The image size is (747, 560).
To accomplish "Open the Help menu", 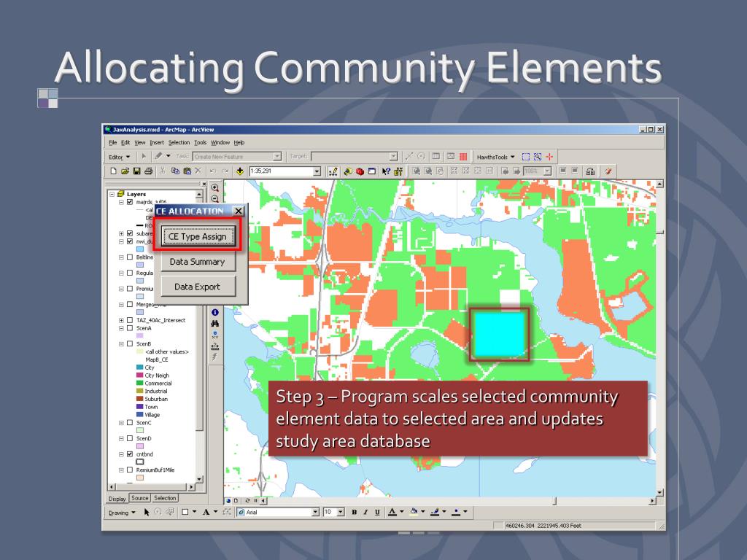I will (x=239, y=142).
